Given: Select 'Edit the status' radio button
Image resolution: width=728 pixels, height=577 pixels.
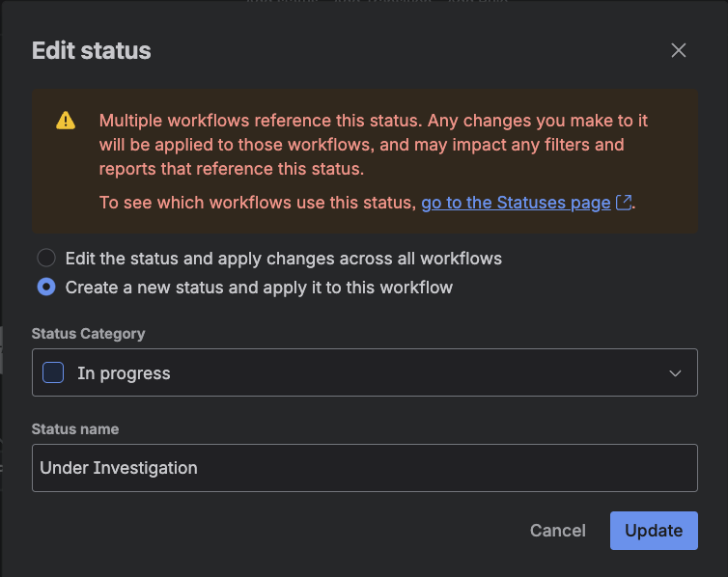Looking at the screenshot, I should (46, 259).
